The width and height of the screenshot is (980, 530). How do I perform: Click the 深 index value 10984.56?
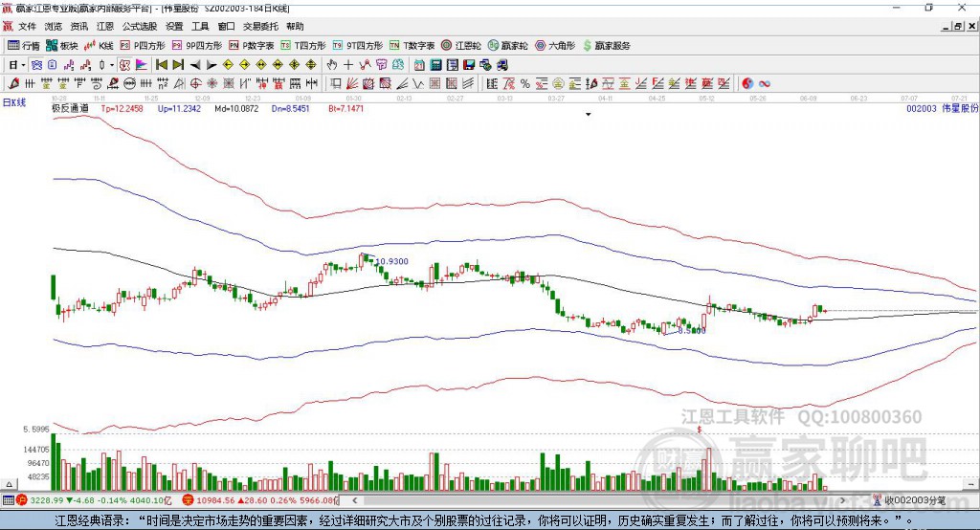214,500
